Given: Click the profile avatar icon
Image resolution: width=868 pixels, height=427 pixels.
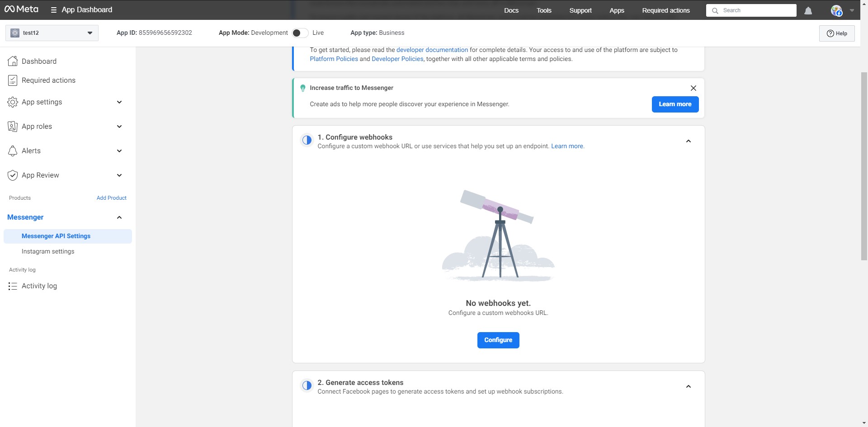Looking at the screenshot, I should [836, 10].
